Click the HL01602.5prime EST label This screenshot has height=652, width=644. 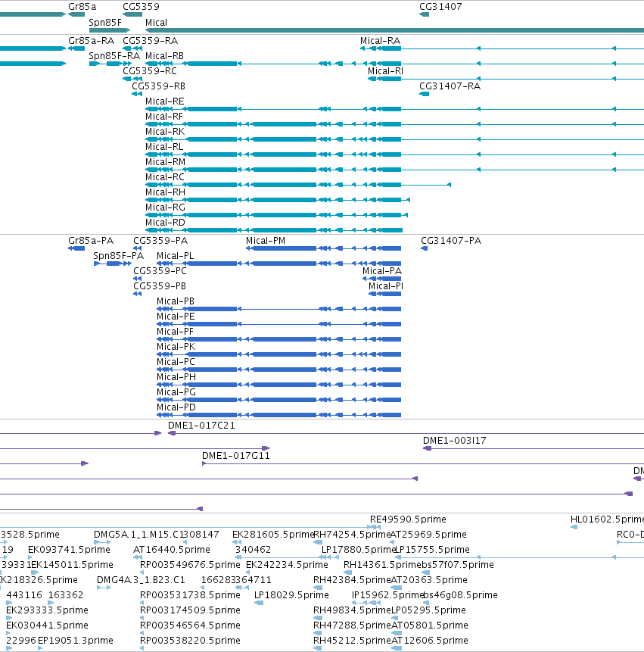(607, 519)
